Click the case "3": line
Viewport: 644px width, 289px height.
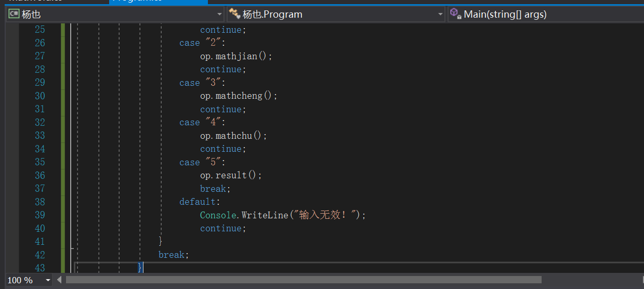(202, 83)
